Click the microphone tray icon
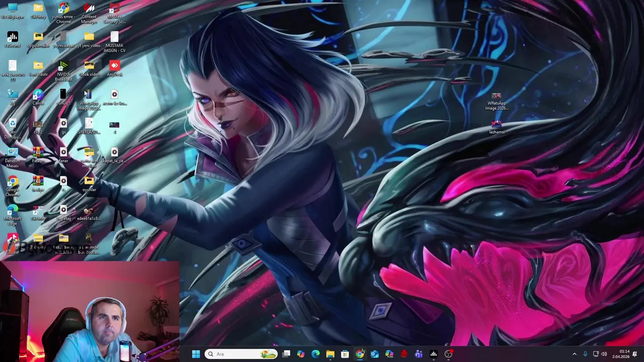 tap(585, 354)
